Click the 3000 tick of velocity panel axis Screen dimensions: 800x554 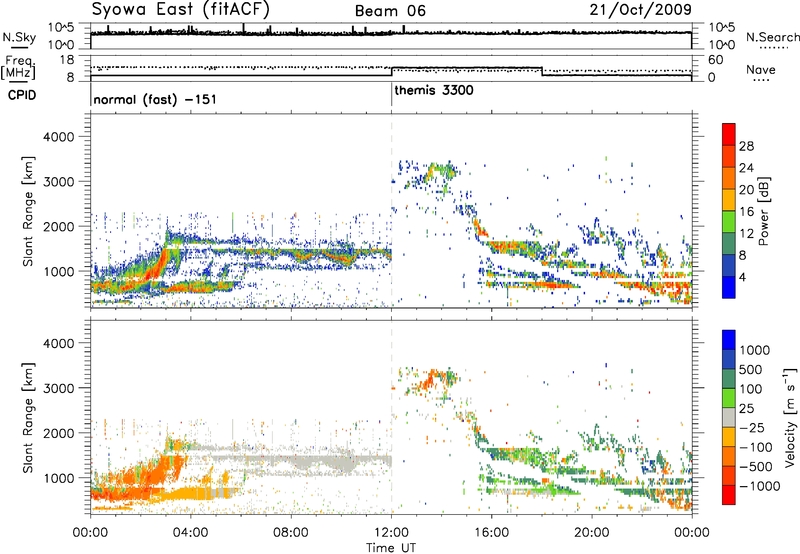[x=59, y=388]
